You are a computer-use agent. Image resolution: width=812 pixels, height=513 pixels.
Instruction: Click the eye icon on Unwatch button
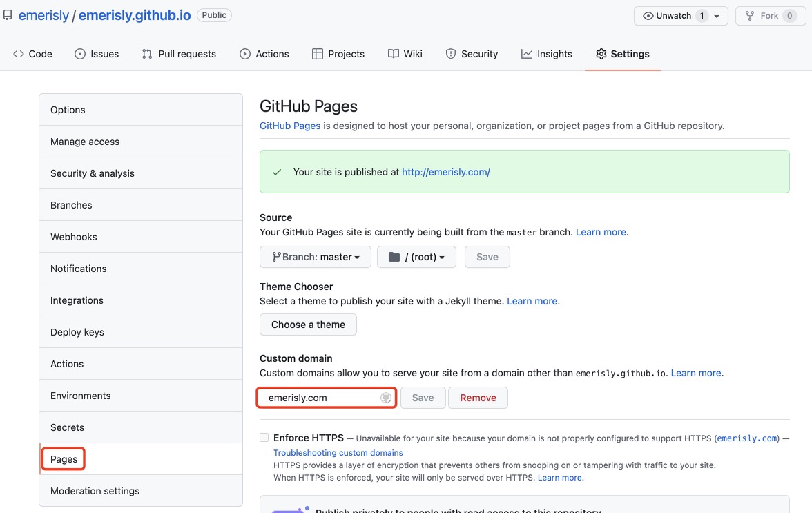click(x=648, y=16)
